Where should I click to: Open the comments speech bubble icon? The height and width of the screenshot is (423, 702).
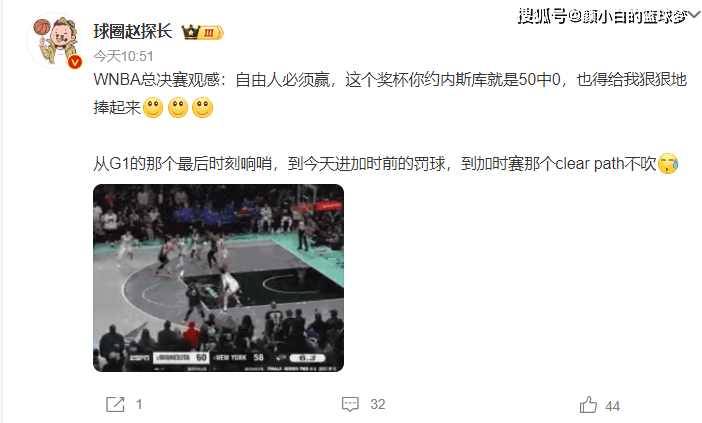pos(350,404)
